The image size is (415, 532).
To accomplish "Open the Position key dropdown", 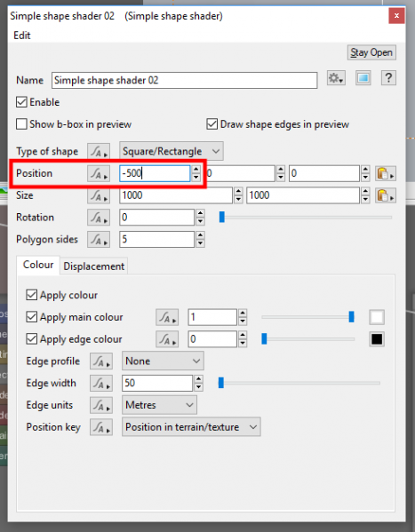I will pos(191,427).
